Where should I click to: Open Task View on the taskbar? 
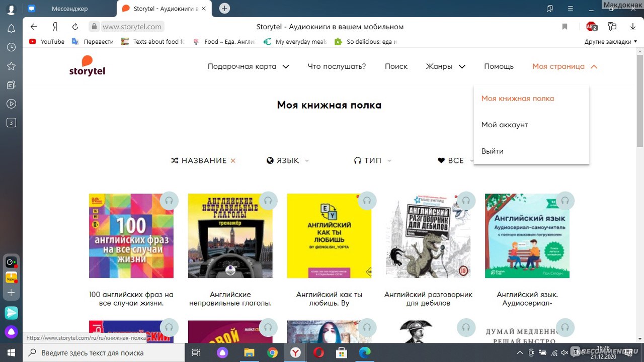[197, 352]
